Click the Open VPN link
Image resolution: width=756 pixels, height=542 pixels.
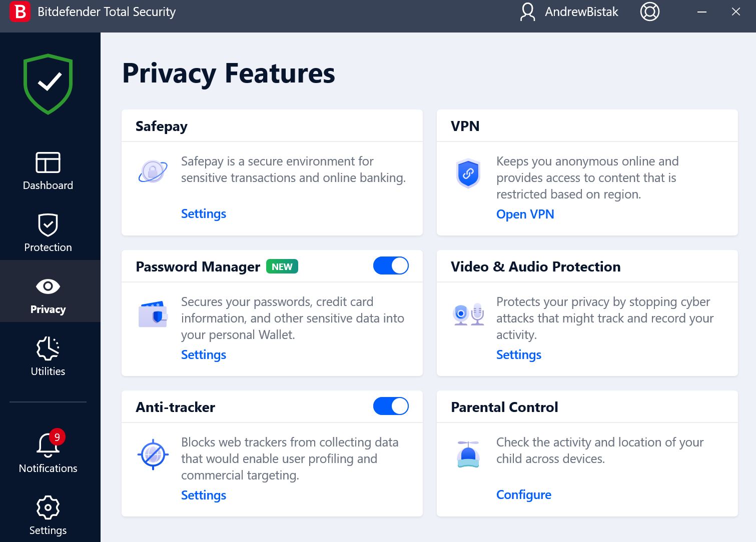point(525,214)
